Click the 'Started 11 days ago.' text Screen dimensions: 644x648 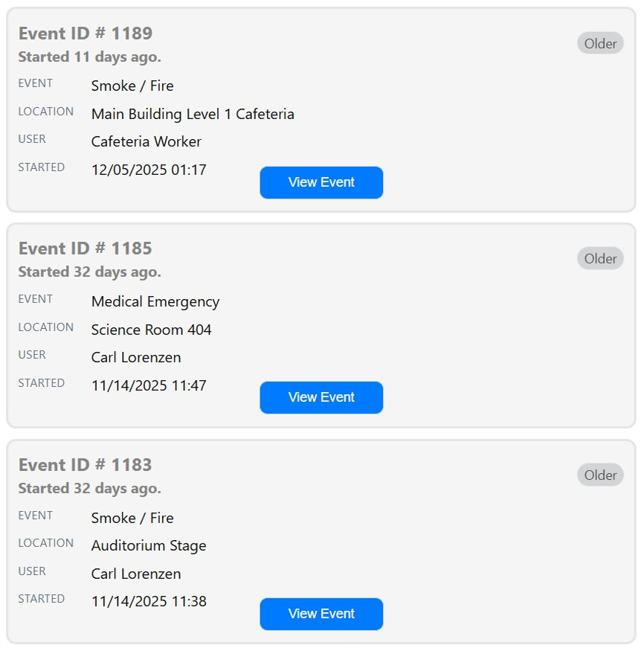click(90, 57)
